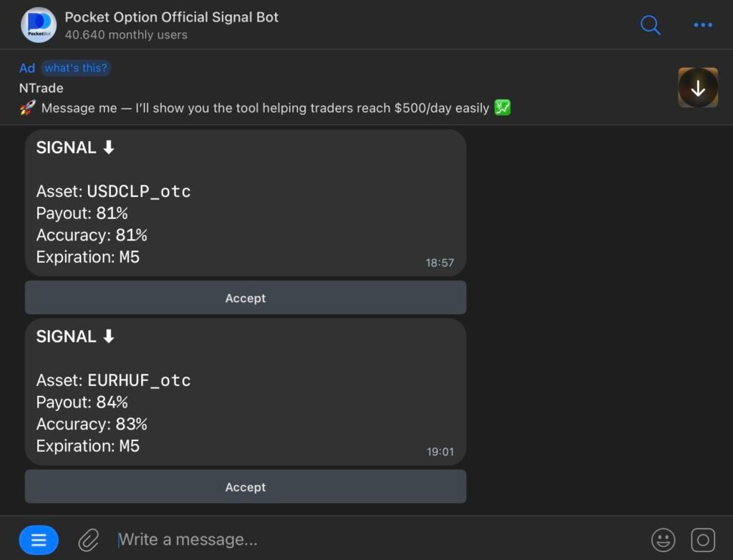Click the NTrade sponsor name
Screen dimensions: 733x560
point(41,87)
